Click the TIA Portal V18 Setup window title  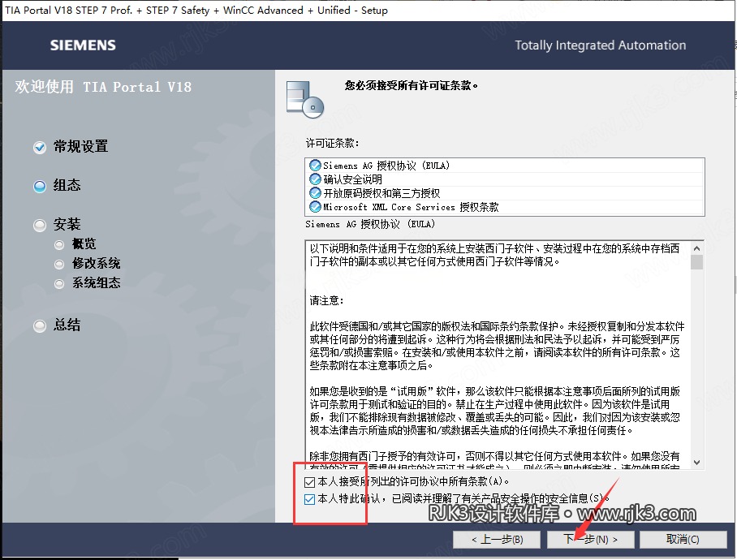196,11
